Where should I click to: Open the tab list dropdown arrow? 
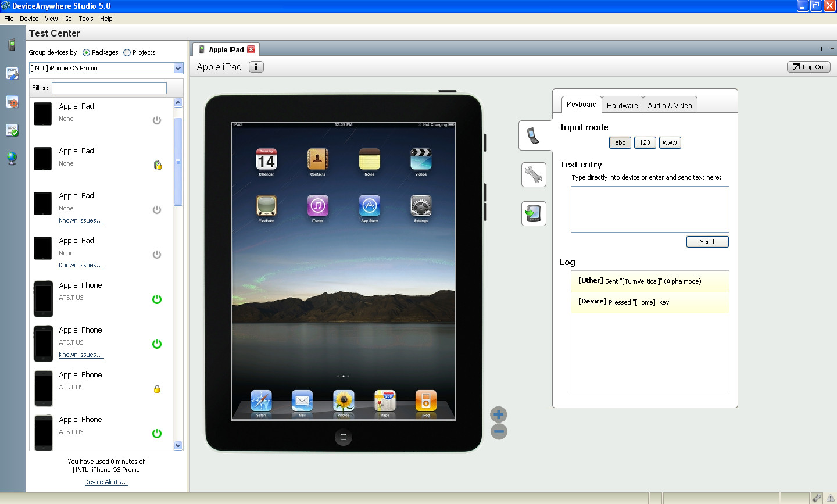832,49
